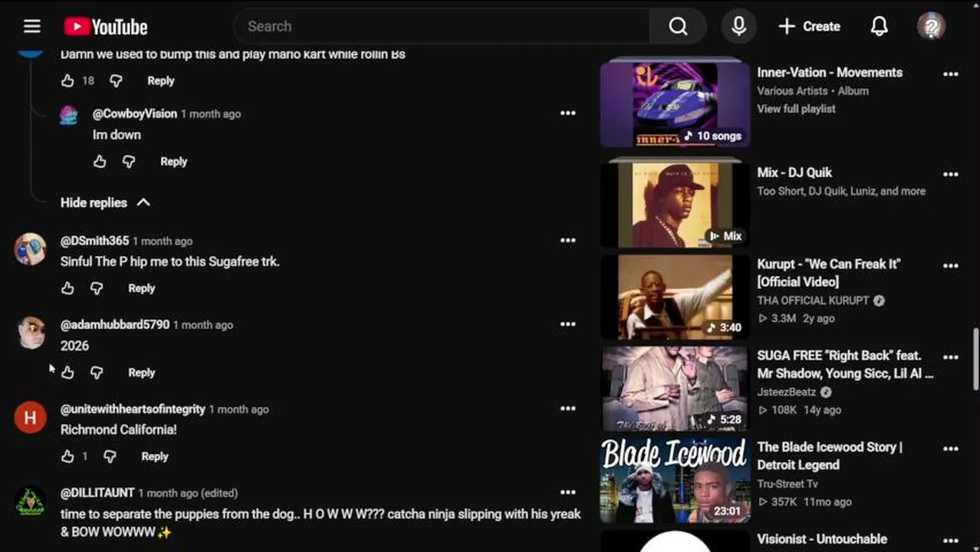Open menu for SUGA FREE Right Back
This screenshot has height=552, width=980.
point(951,357)
